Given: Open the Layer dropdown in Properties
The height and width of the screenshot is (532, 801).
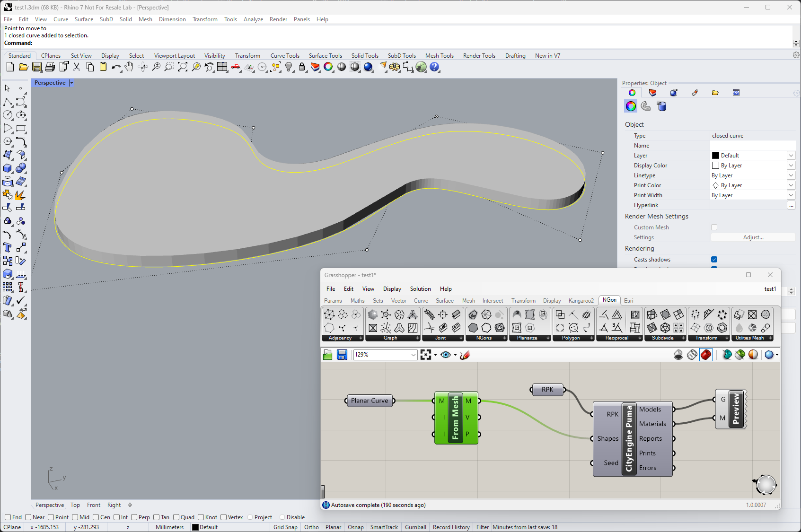Looking at the screenshot, I should pyautogui.click(x=791, y=156).
